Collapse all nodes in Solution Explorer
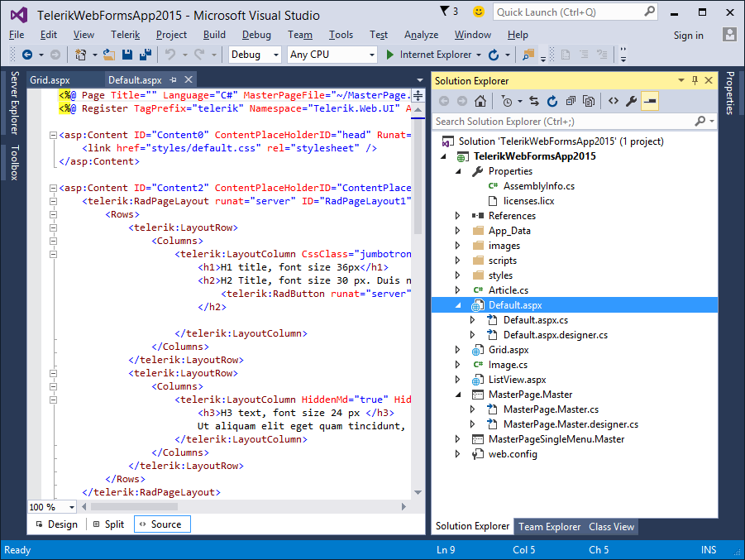The image size is (745, 560). coord(571,101)
